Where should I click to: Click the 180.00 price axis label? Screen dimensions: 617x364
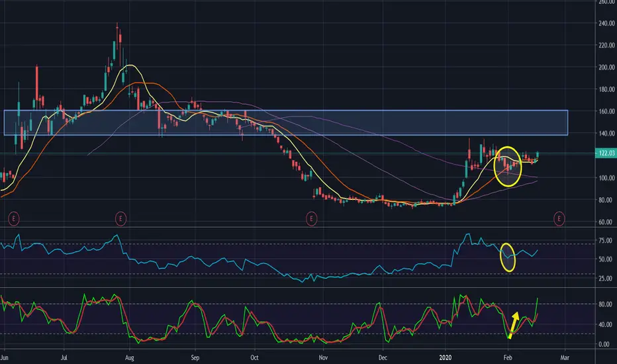pos(606,90)
